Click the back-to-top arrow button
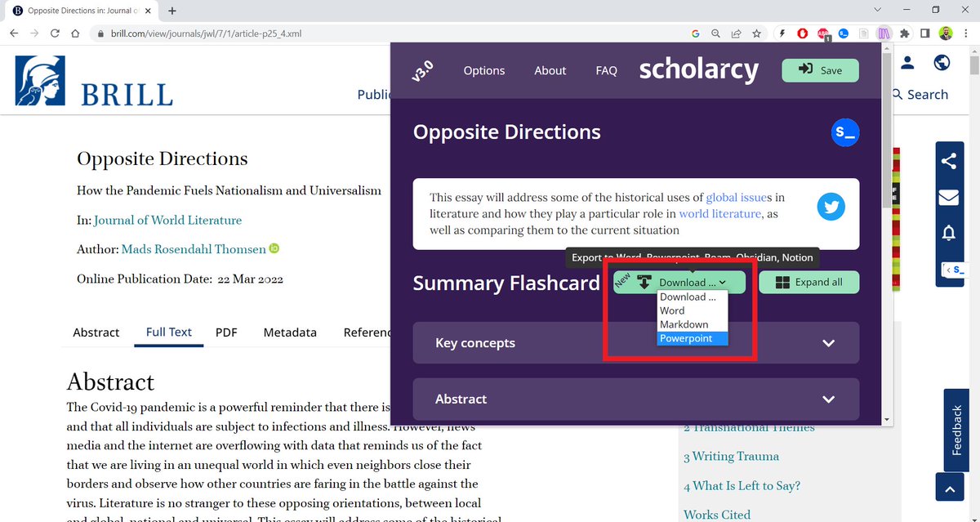The image size is (980, 522). point(949,489)
